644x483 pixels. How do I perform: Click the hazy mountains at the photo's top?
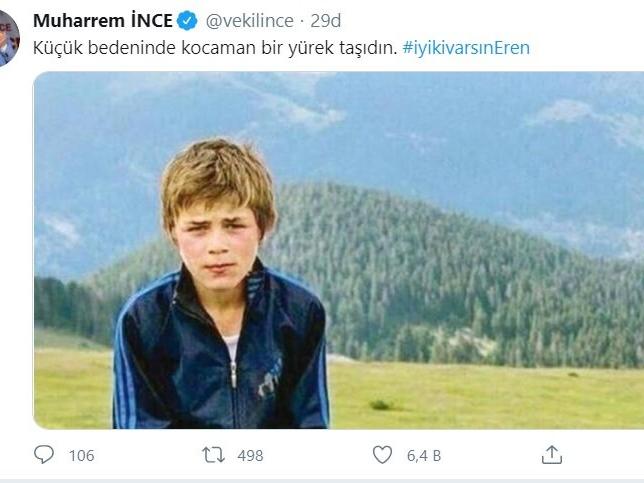pos(400,120)
